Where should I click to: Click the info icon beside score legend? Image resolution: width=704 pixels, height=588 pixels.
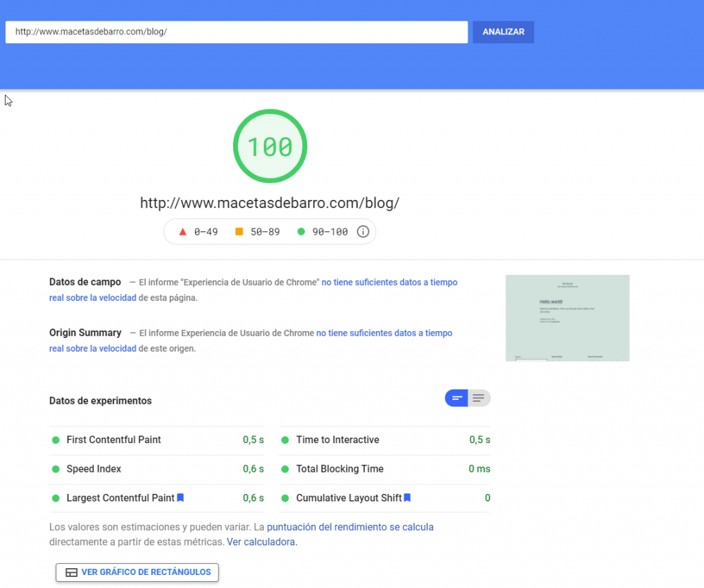(363, 231)
